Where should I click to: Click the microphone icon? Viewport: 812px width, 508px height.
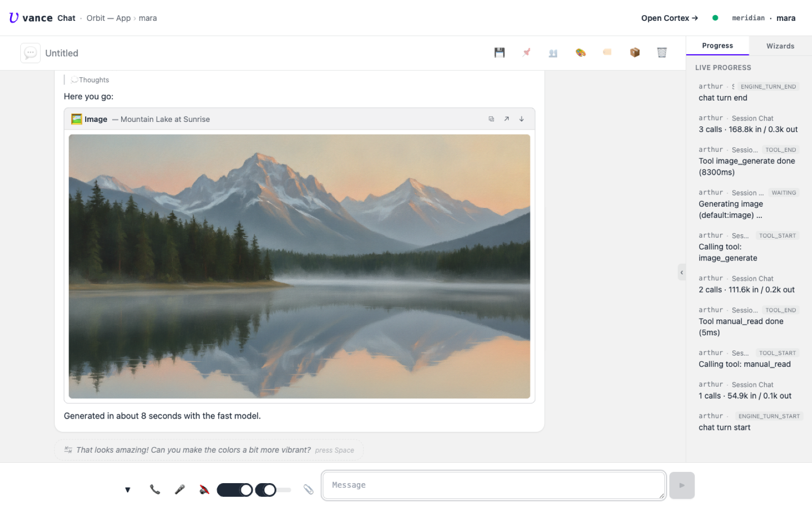click(180, 490)
